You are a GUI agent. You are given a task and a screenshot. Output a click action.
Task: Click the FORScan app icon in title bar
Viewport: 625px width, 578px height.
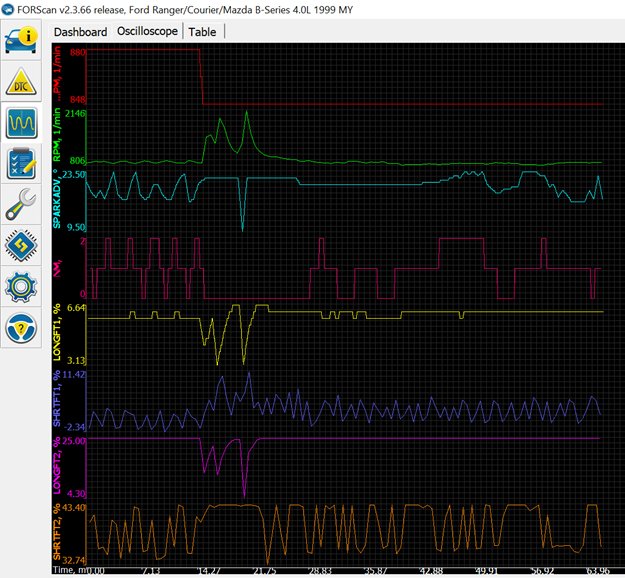click(9, 9)
